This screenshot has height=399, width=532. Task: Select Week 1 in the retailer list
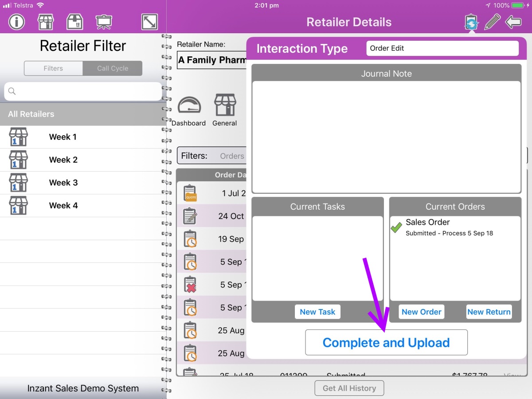83,137
